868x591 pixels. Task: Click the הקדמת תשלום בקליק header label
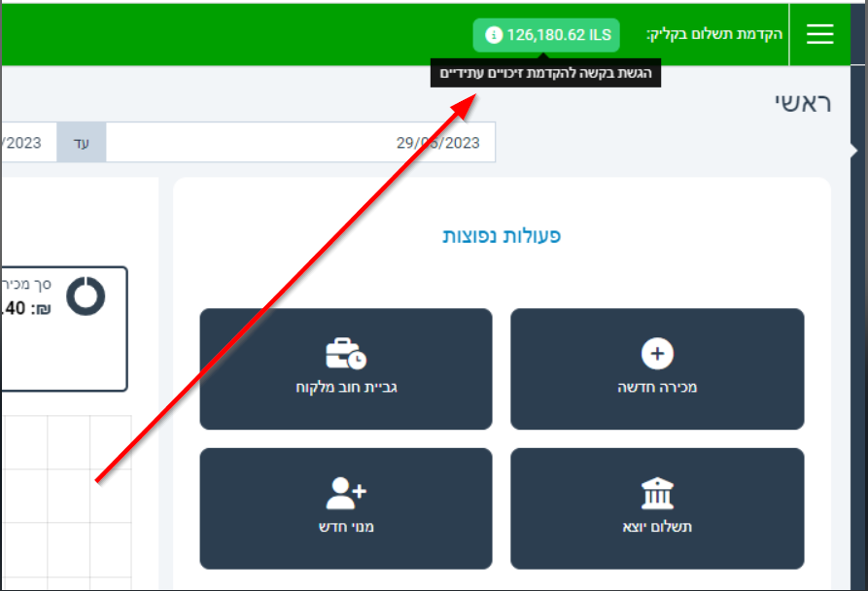714,35
